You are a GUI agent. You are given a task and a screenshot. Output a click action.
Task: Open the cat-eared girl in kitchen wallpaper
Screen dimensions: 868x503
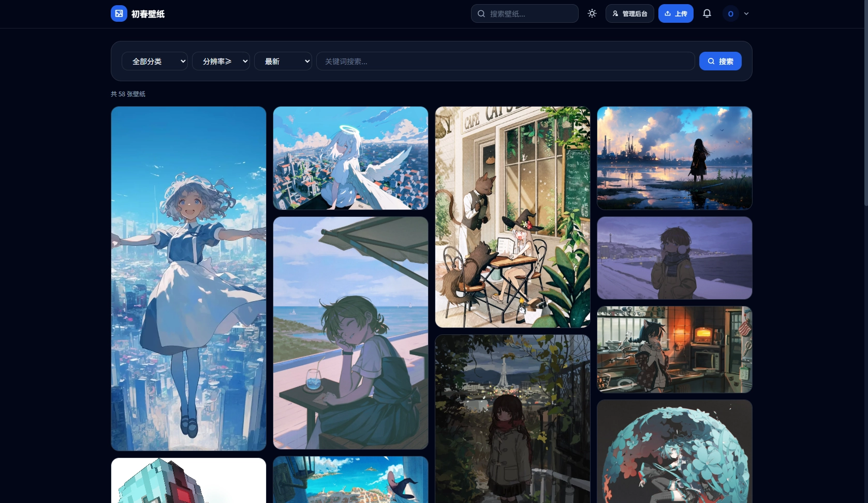tap(674, 349)
